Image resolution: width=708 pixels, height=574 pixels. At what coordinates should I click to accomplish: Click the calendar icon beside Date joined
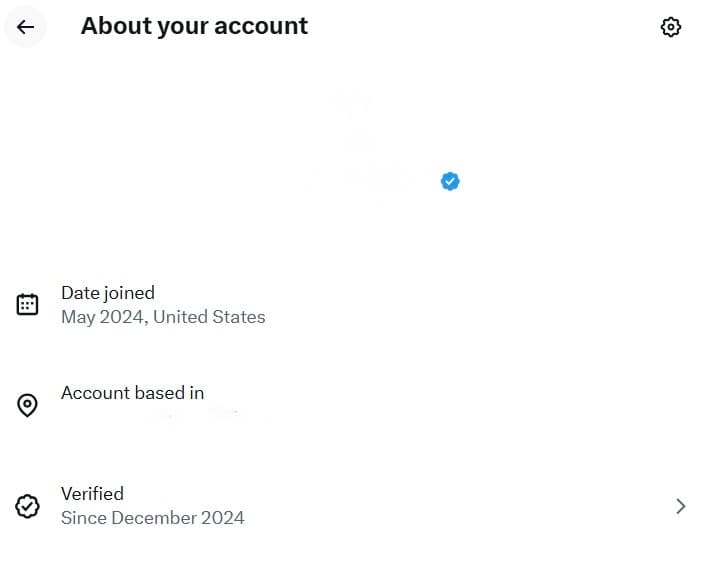(27, 304)
